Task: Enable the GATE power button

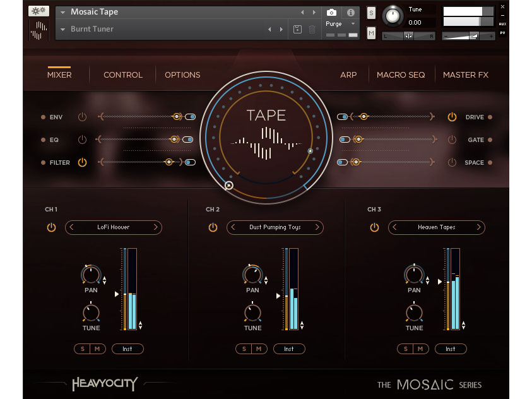Action: pyautogui.click(x=452, y=140)
